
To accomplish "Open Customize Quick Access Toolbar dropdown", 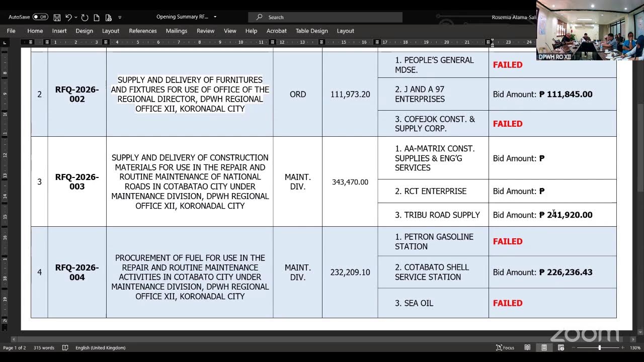I will [120, 18].
